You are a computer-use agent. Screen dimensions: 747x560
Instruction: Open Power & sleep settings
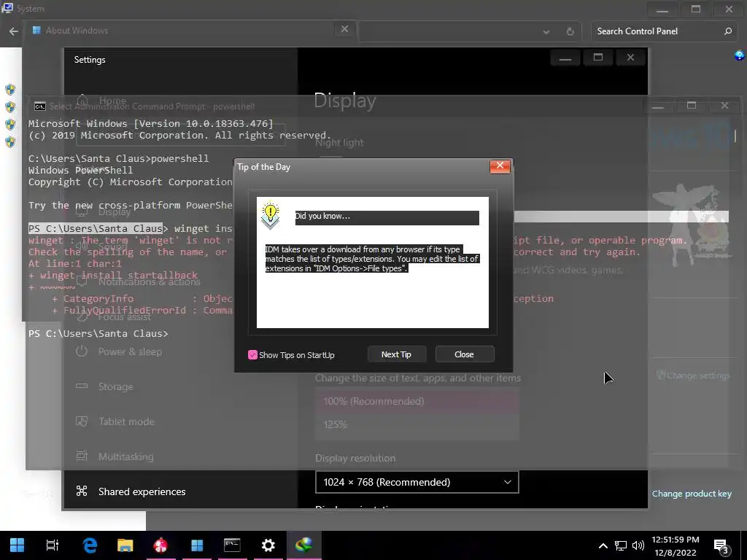[x=130, y=351]
